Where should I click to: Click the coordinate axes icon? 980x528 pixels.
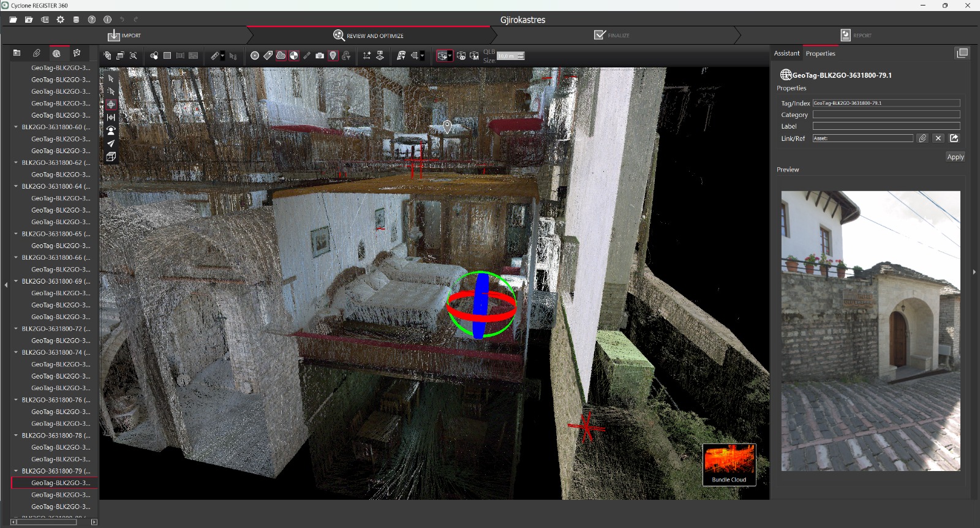pos(366,56)
